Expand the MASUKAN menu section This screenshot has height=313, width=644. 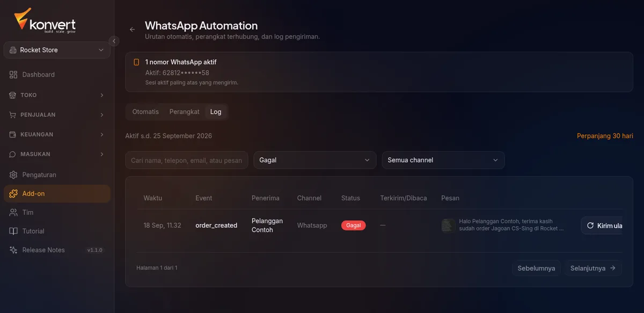pos(57,154)
